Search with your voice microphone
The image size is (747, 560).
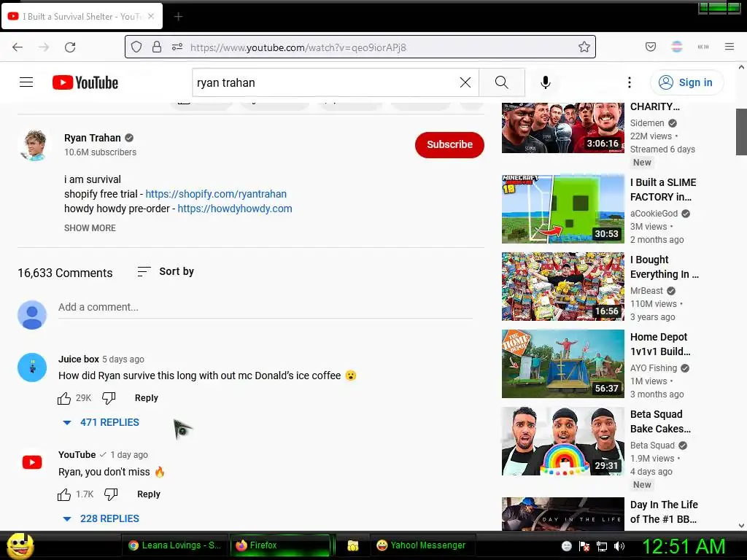pos(546,82)
